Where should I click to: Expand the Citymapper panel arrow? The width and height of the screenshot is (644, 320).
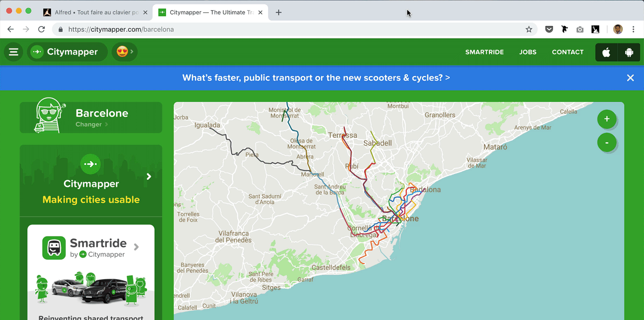pos(149,177)
